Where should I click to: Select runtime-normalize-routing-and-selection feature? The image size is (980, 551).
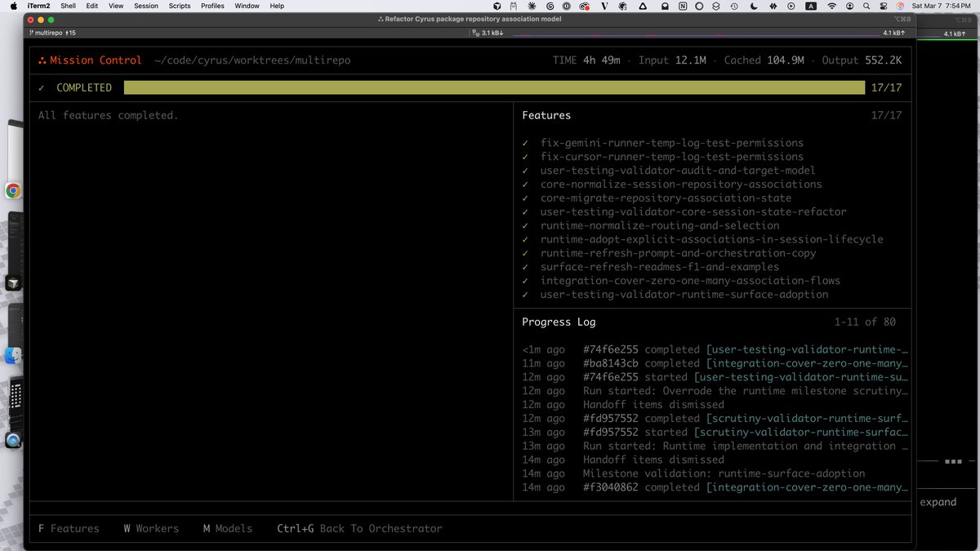[x=660, y=226]
